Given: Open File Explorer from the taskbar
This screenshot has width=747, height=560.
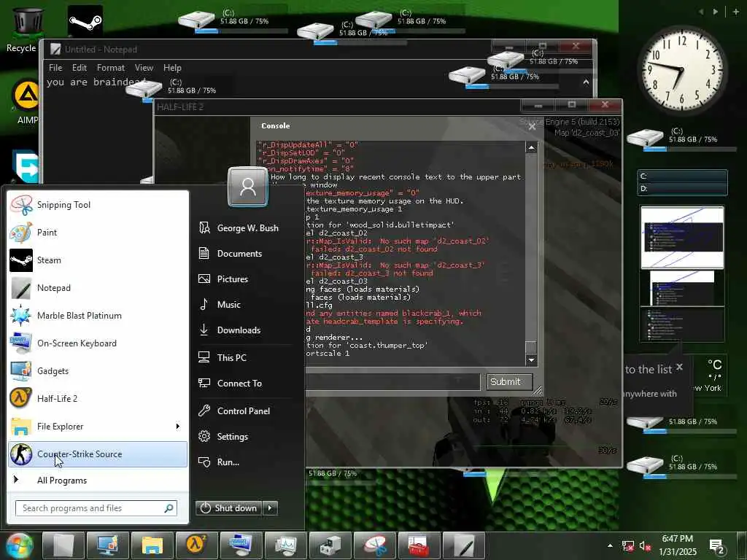Looking at the screenshot, I should 152,545.
